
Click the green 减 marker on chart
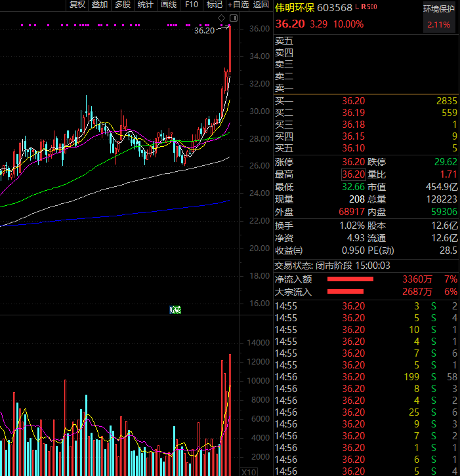(x=177, y=309)
